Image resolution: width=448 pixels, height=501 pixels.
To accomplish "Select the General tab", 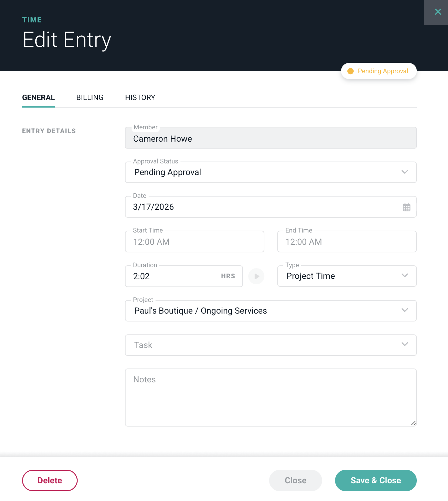I will pyautogui.click(x=38, y=97).
